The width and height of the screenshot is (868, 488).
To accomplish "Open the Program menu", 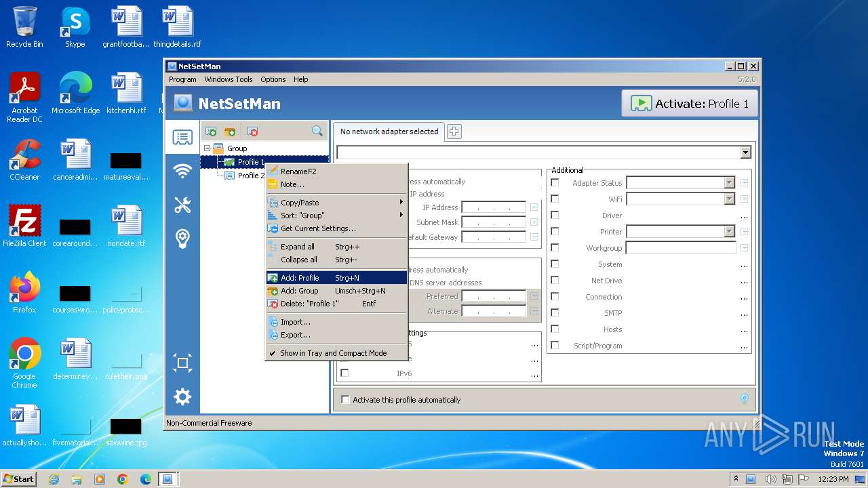I will pos(182,79).
